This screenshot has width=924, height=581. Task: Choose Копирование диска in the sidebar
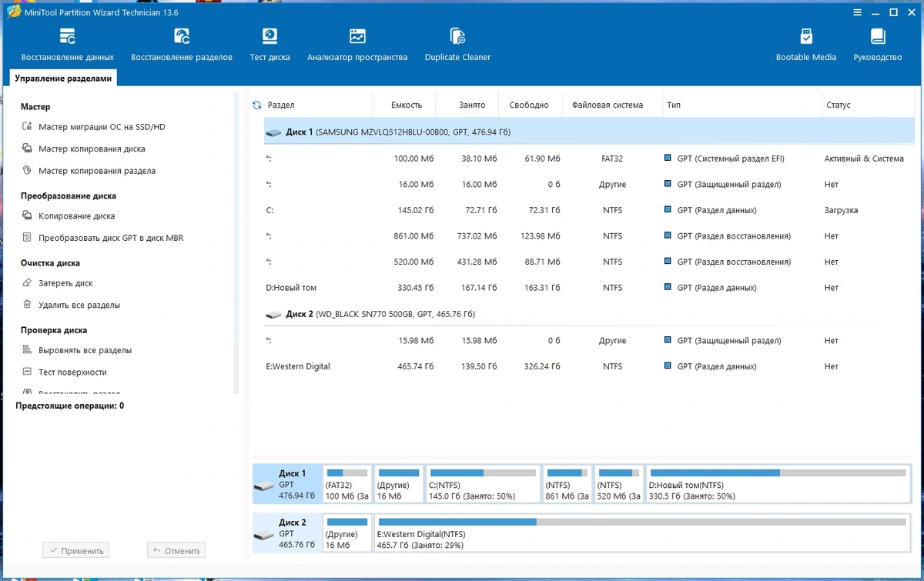(x=76, y=216)
